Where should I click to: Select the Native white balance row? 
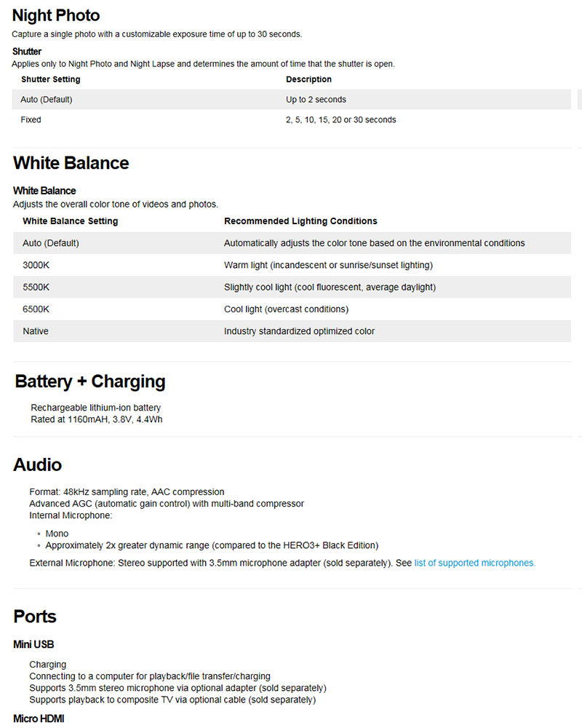[x=36, y=331]
